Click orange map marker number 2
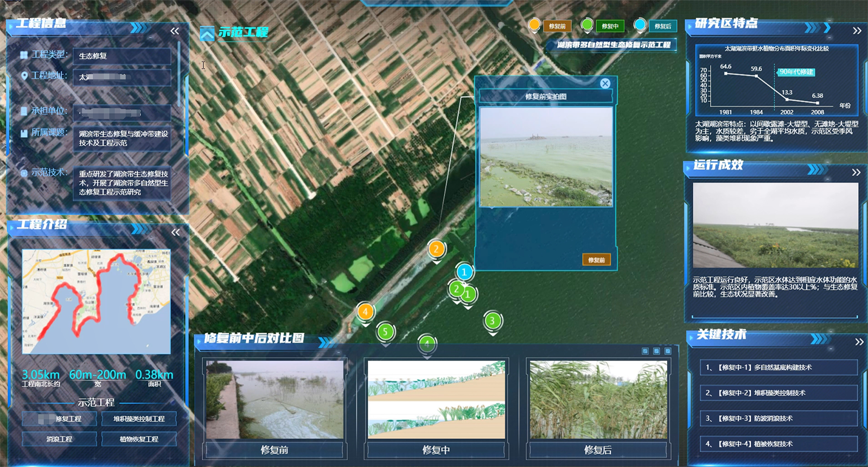 (x=436, y=249)
